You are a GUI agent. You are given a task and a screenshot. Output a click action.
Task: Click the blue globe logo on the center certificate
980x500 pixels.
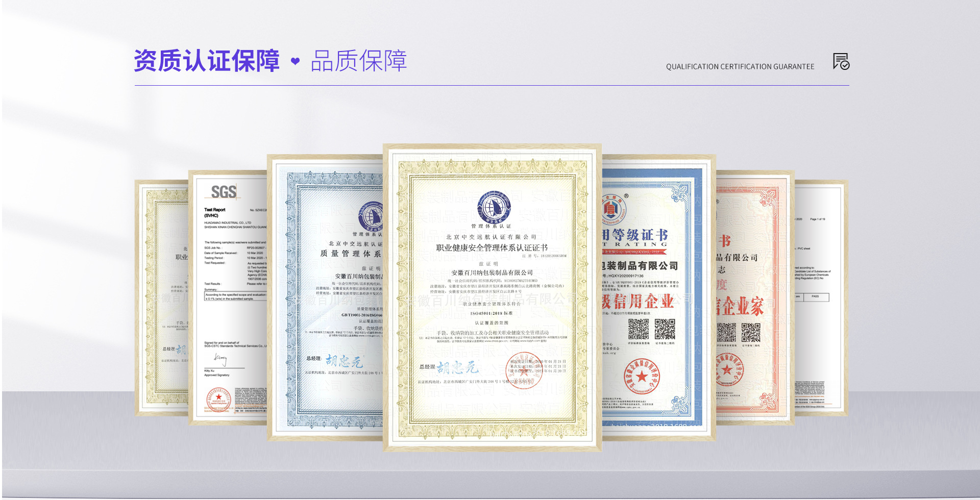pos(494,207)
